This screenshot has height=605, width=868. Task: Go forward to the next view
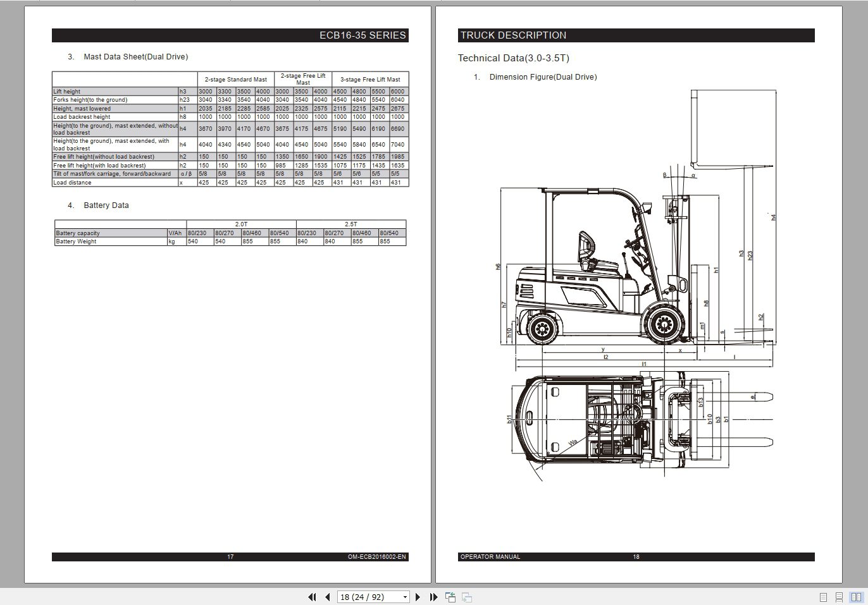[x=467, y=597]
